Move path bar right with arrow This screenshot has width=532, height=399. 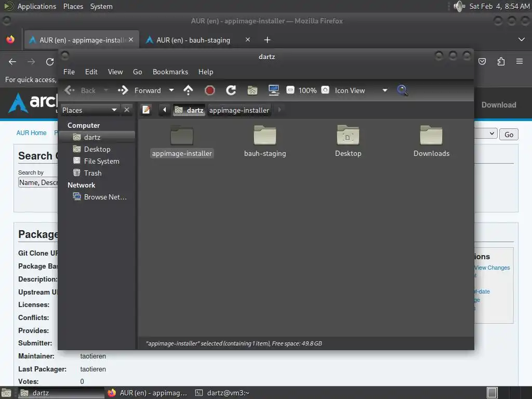pyautogui.click(x=280, y=110)
